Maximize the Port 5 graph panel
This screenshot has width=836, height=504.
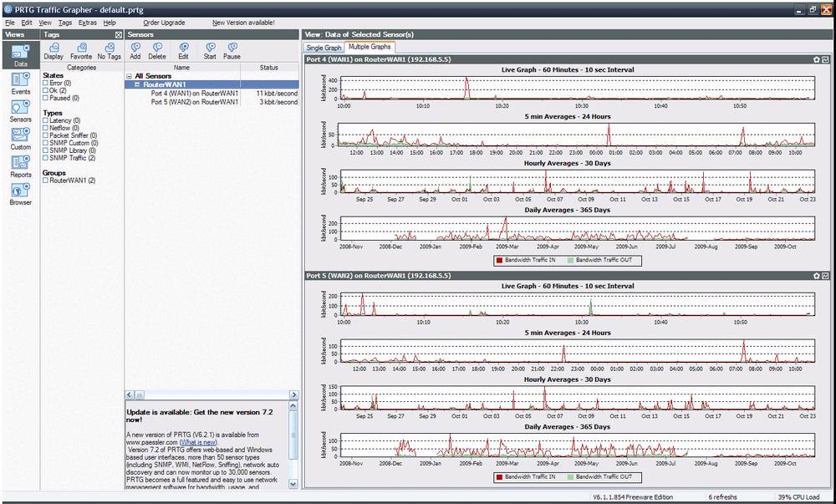[825, 276]
